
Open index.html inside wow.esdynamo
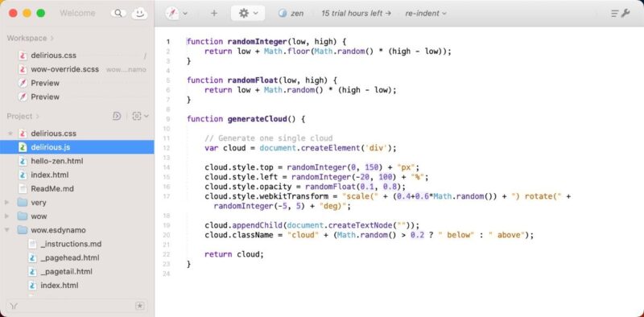[60, 286]
